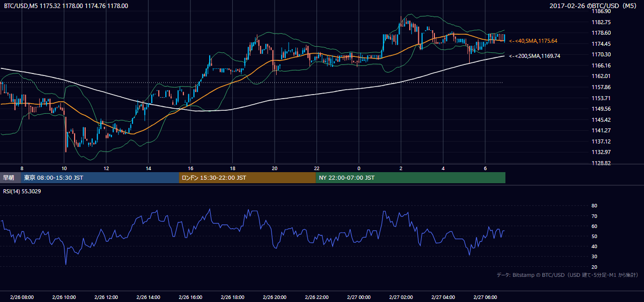Click RSI scale value 30
Viewport: 644px width, 302px height.
pyautogui.click(x=594, y=257)
